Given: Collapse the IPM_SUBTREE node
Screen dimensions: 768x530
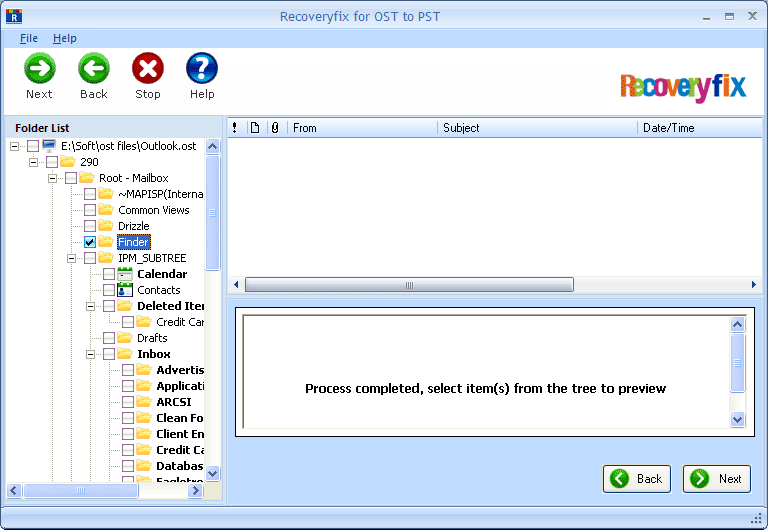Looking at the screenshot, I should pyautogui.click(x=72, y=258).
